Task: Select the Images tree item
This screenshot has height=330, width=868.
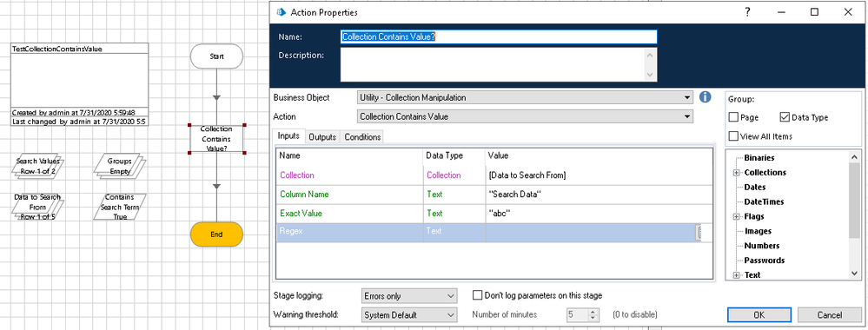Action: (x=758, y=232)
